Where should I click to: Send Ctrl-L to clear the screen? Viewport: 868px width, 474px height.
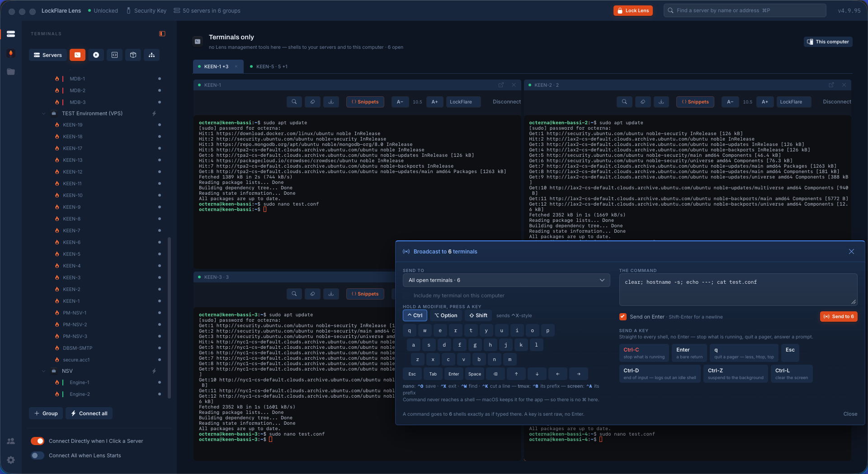pyautogui.click(x=792, y=374)
